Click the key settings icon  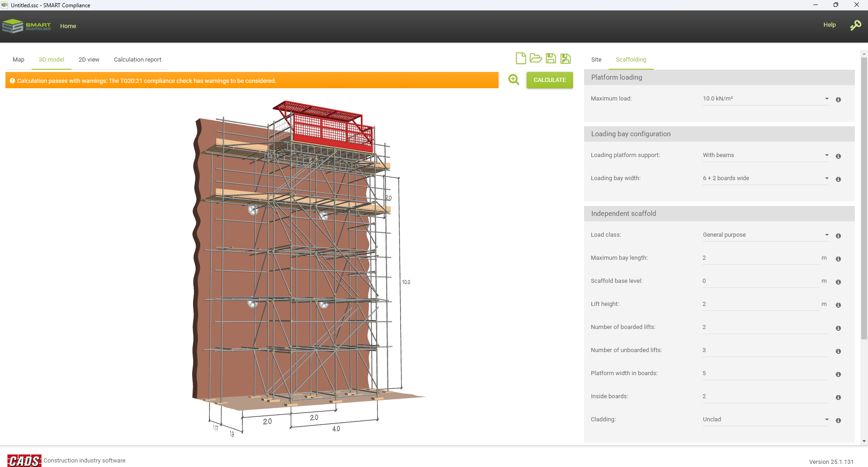coord(855,25)
